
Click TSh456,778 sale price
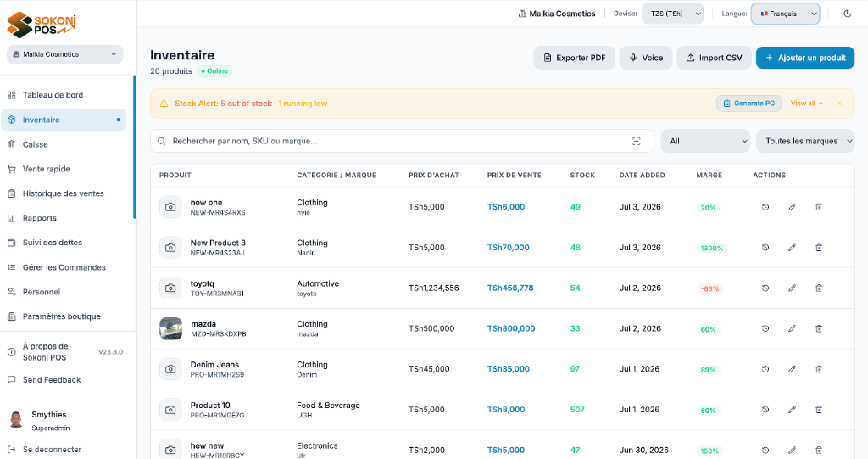click(509, 288)
